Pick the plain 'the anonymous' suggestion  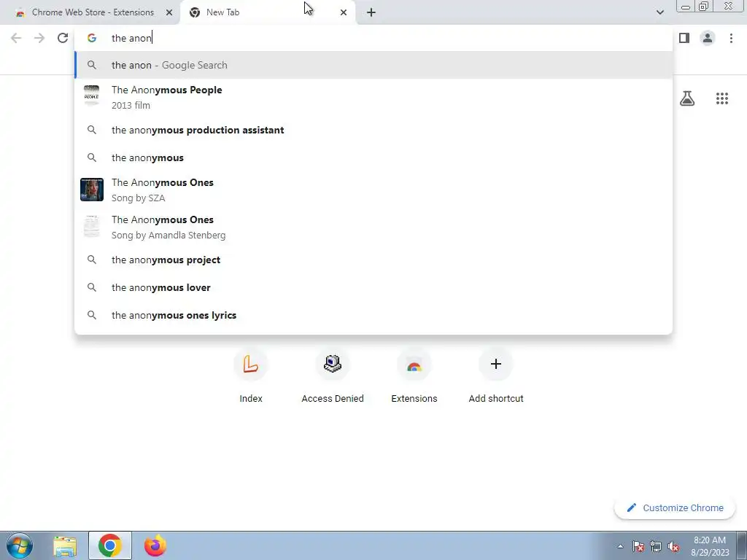[x=373, y=157]
